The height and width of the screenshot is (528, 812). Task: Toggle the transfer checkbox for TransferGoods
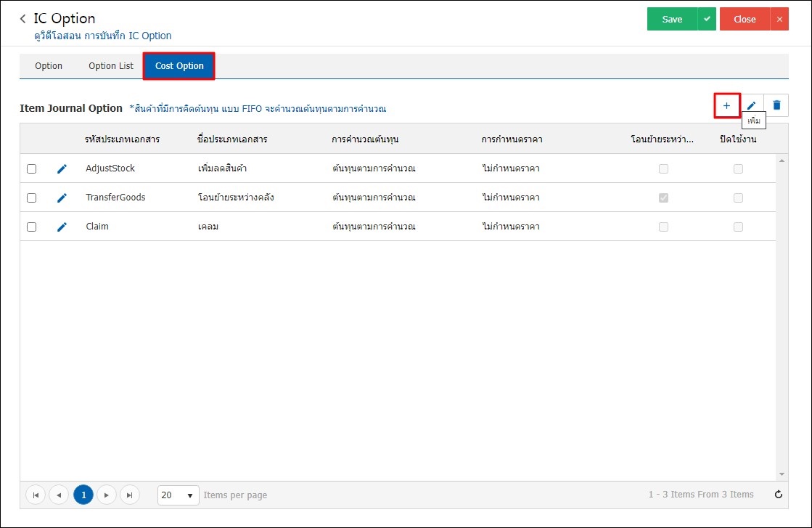663,198
